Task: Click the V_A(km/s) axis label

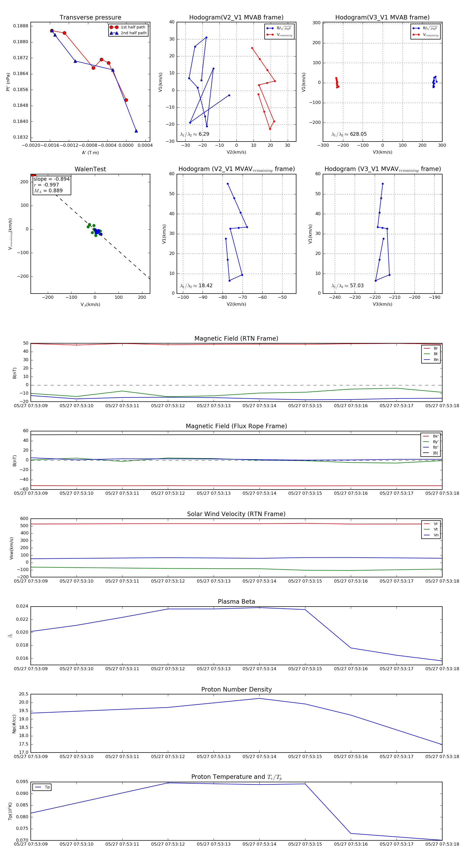Action: pos(90,305)
